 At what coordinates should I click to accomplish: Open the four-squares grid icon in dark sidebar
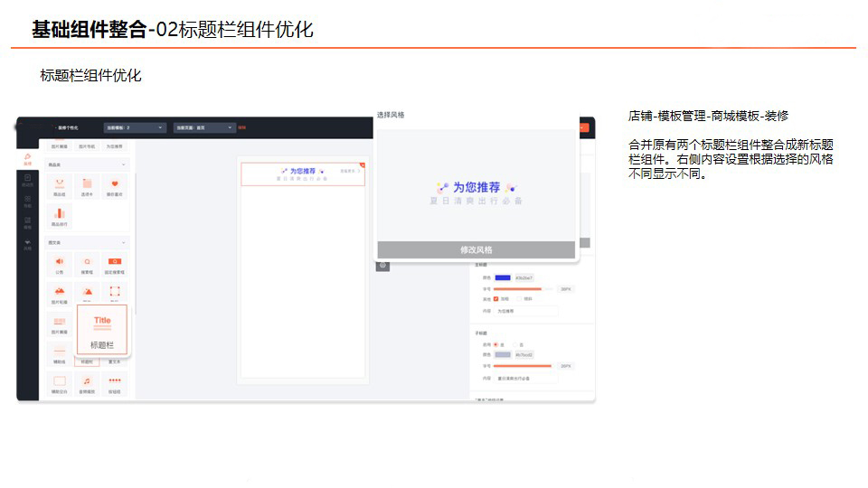(x=27, y=202)
